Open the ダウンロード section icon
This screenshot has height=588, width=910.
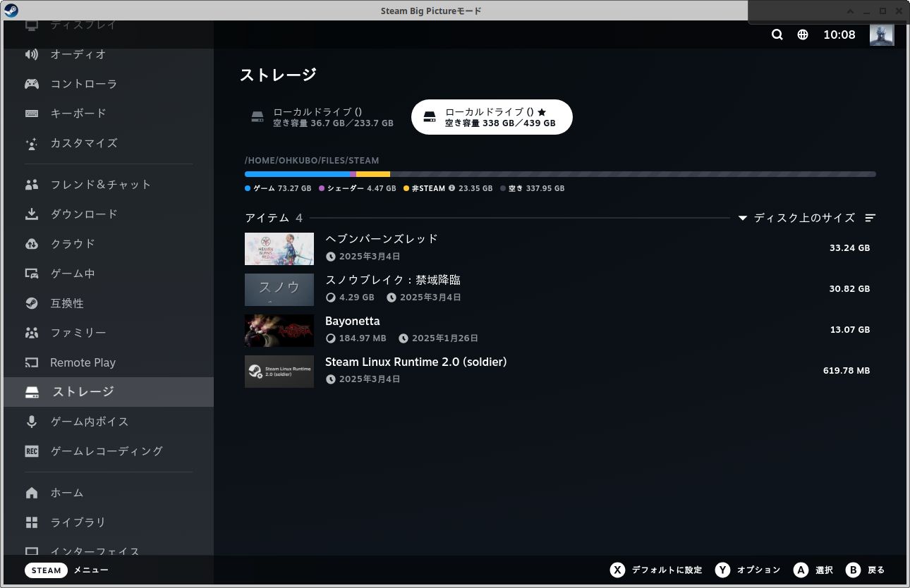tap(31, 214)
